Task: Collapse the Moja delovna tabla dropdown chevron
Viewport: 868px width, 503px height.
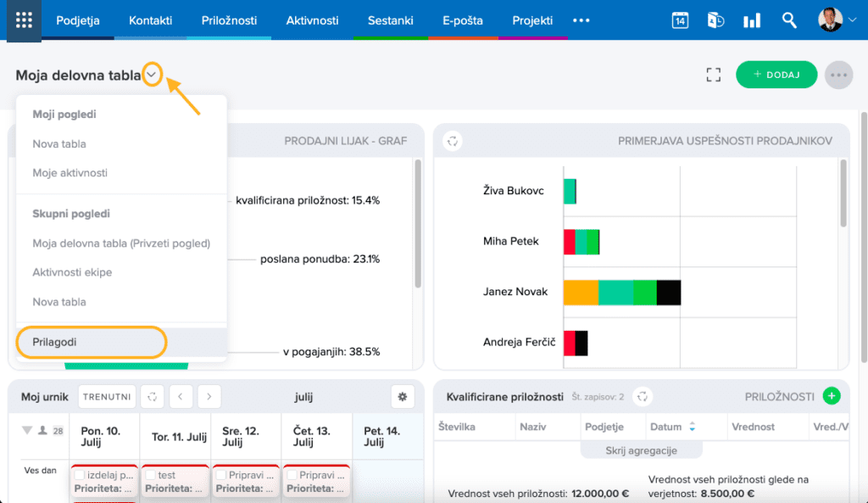Action: click(152, 75)
